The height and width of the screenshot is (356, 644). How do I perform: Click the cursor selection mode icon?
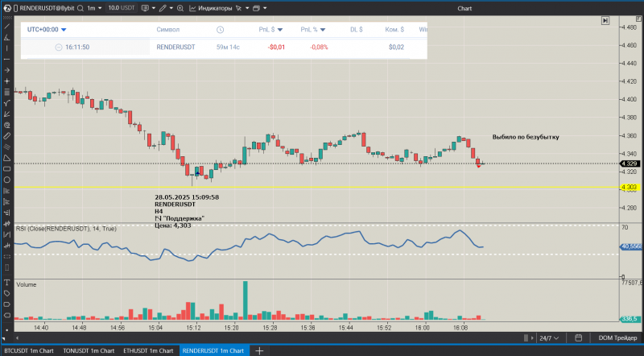click(239, 8)
